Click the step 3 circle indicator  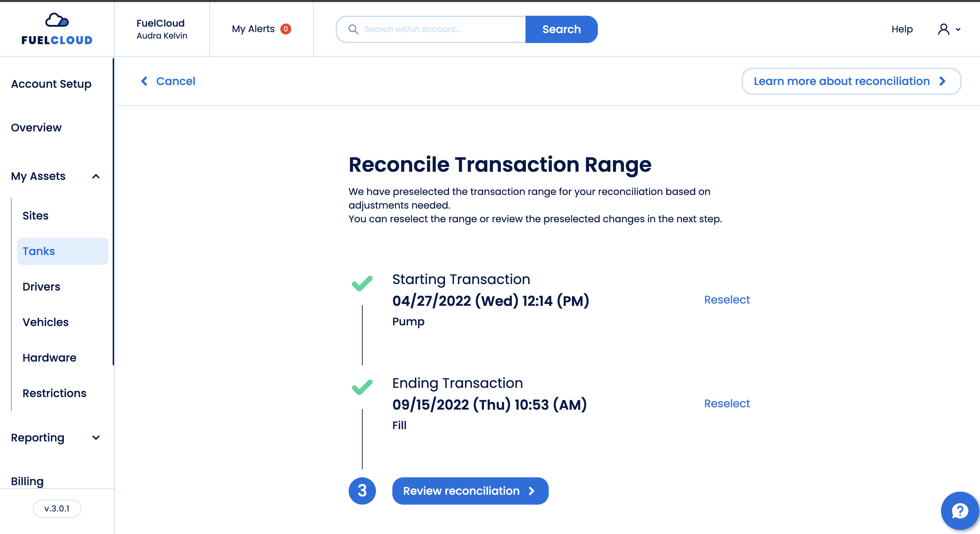pos(362,491)
